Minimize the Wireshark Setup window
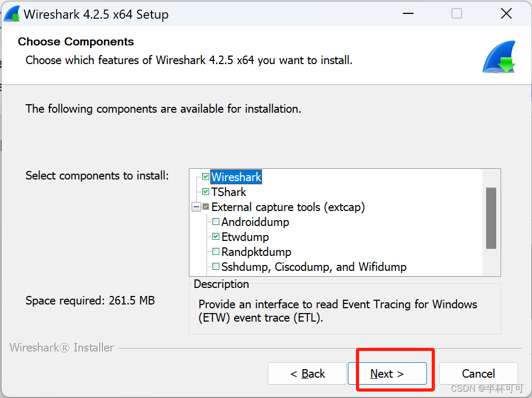Screen dimensions: 532x398 tap(408, 13)
